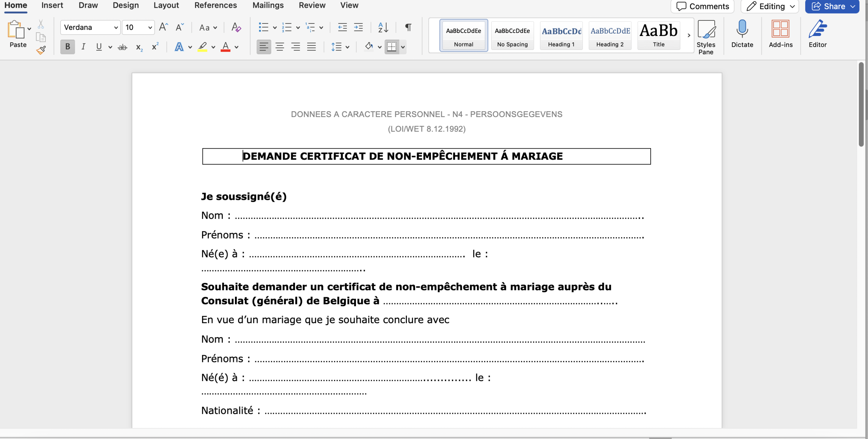This screenshot has width=868, height=439.
Task: Apply the Heading 1 style
Action: click(561, 35)
